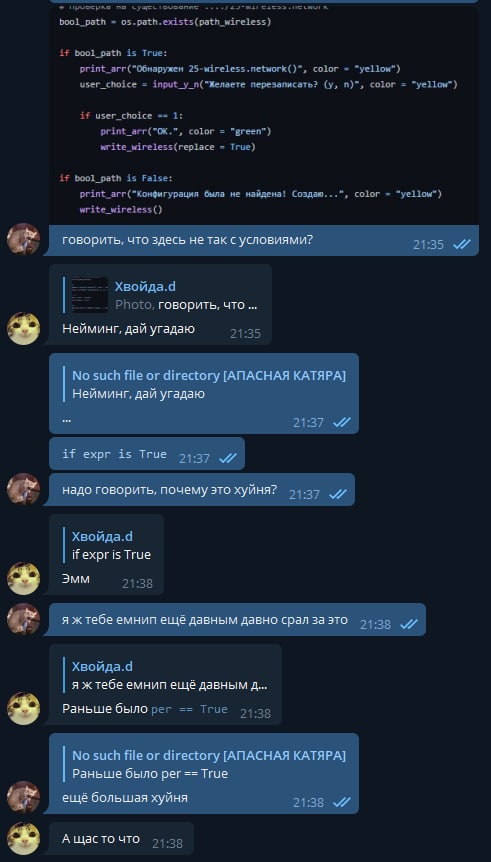Click the reply thumbnail in 'Нейминг, дай угадаю' message
Image resolution: width=491 pixels, height=862 pixels.
[90, 295]
